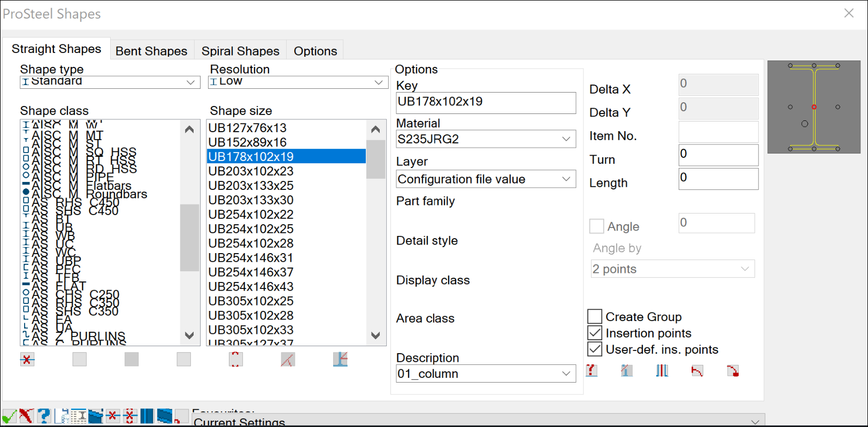
Task: Switch to the Bent Shapes tab
Action: [151, 51]
